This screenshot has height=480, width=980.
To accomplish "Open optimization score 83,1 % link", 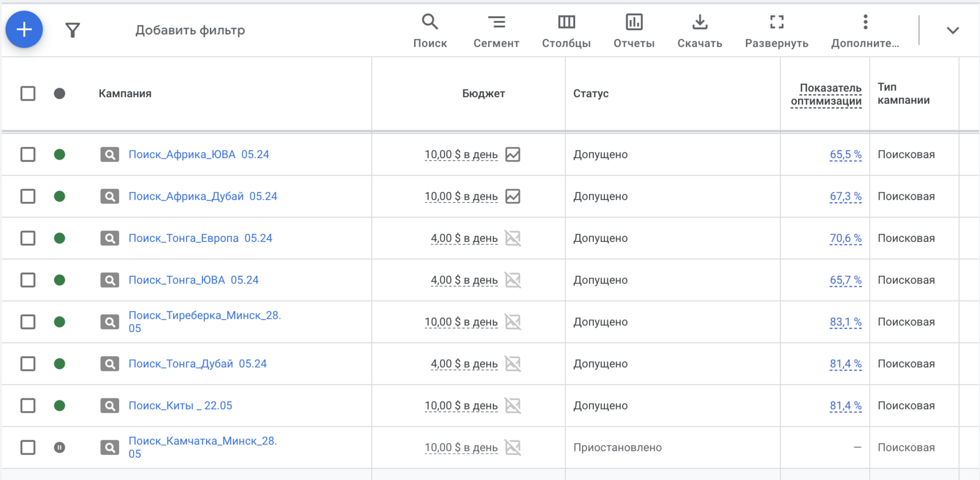I will point(846,322).
